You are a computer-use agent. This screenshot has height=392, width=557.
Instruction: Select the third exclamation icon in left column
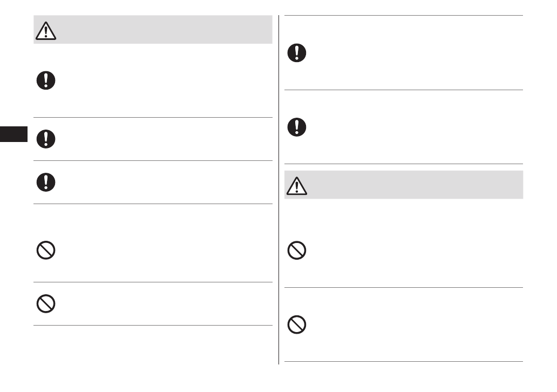46,182
